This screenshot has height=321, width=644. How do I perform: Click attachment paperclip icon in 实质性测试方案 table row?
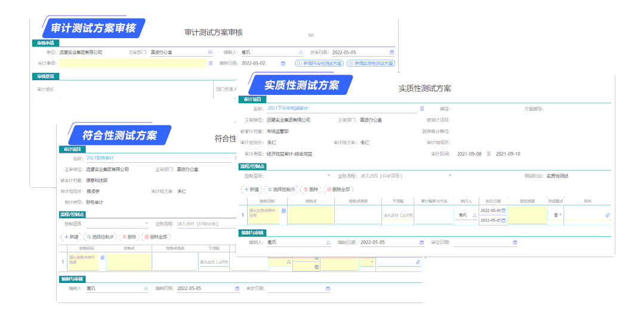coord(608,215)
